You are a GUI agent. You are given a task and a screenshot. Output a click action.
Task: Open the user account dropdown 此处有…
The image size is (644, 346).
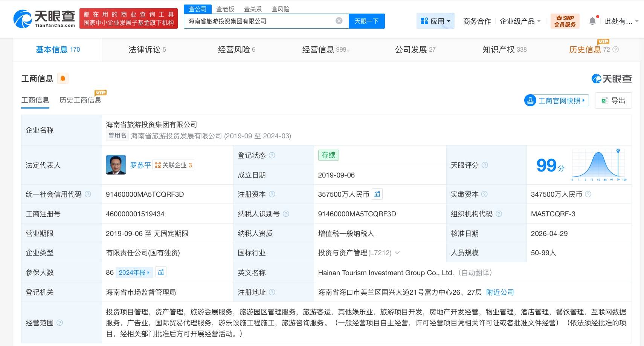pos(621,21)
